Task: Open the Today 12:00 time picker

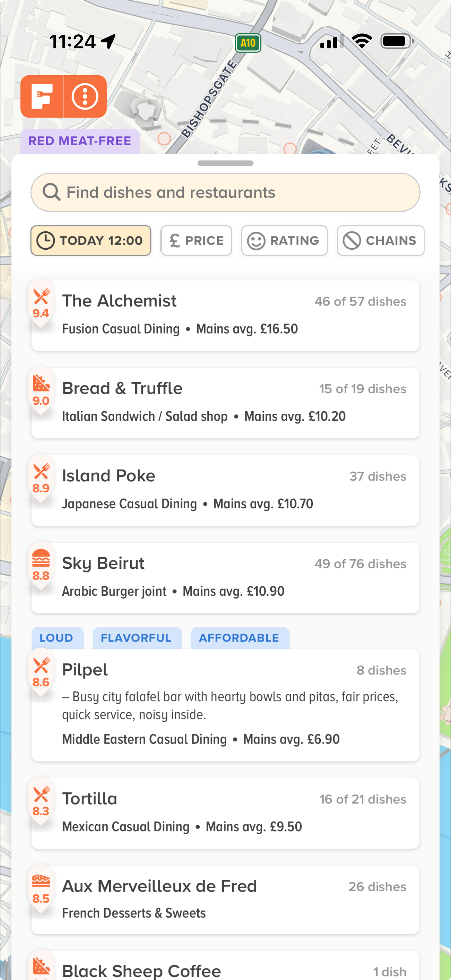Action: click(x=91, y=240)
